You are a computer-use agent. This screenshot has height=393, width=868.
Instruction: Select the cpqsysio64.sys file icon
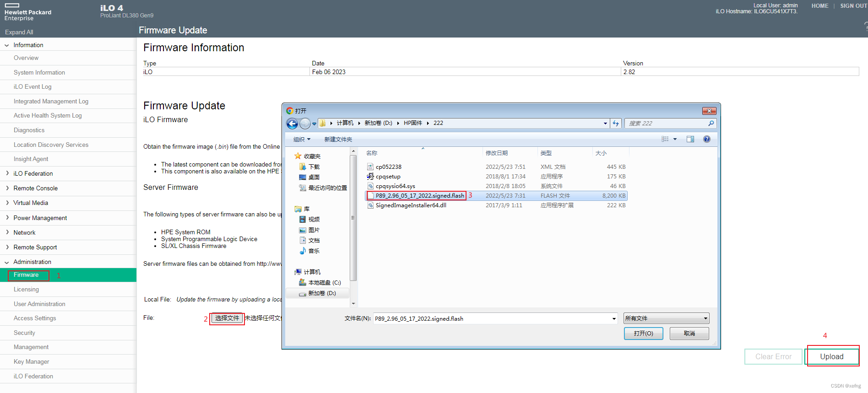[370, 186]
